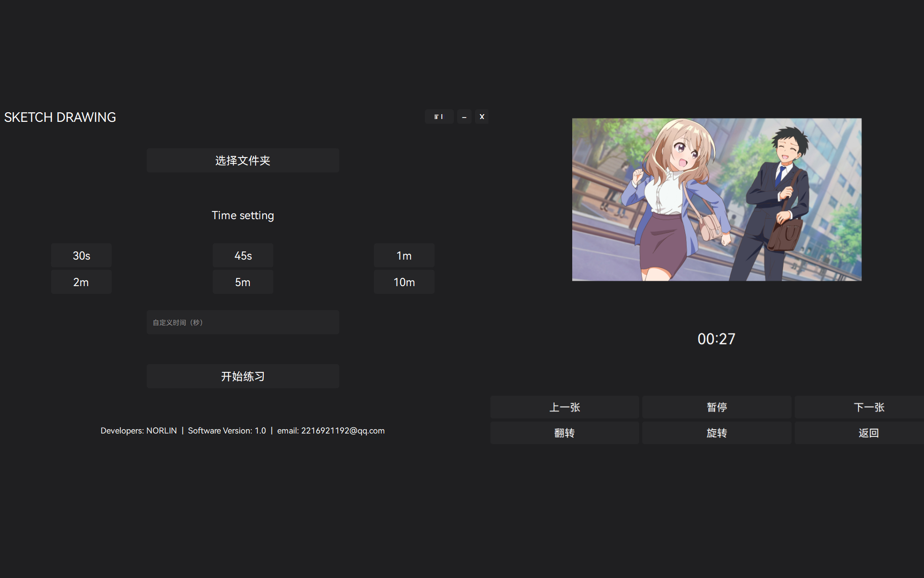The image size is (924, 578).
Task: Open the 选择文件夹 folder chooser
Action: pyautogui.click(x=243, y=160)
